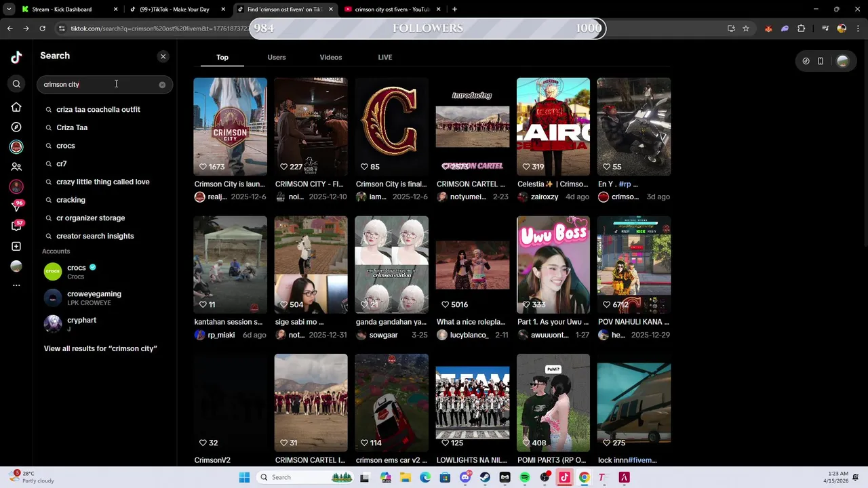Open Chrome three-dot menu
The image size is (868, 488).
click(x=858, y=28)
